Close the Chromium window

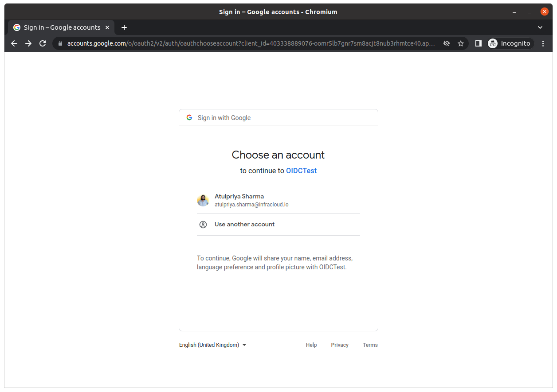pyautogui.click(x=545, y=12)
